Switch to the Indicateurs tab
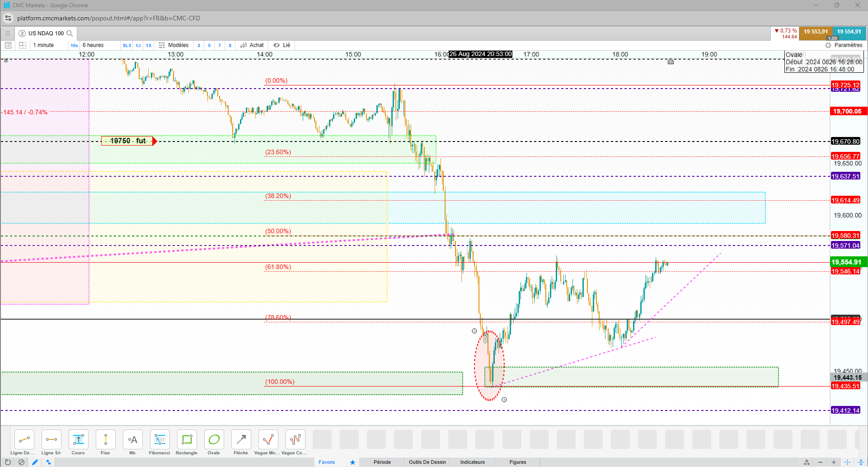Image resolution: width=868 pixels, height=467 pixels. tap(473, 462)
